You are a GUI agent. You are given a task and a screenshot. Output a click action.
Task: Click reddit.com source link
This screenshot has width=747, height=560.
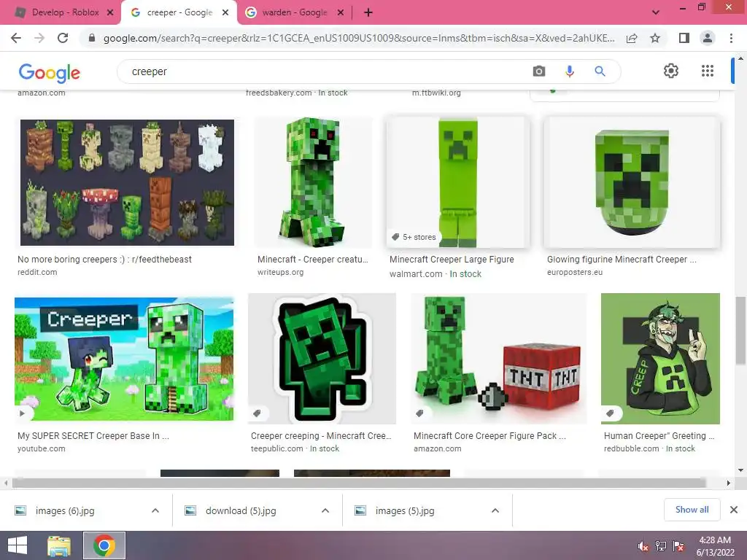(37, 273)
